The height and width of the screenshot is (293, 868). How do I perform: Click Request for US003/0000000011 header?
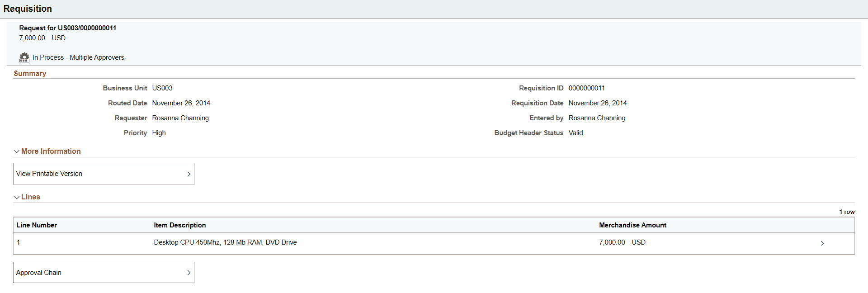click(x=68, y=28)
